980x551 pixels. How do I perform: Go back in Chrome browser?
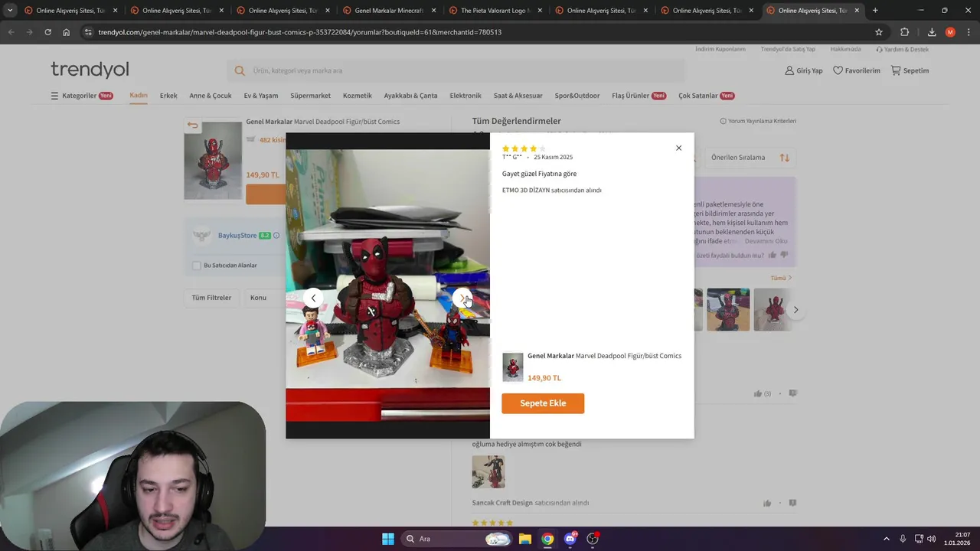pos(11,32)
